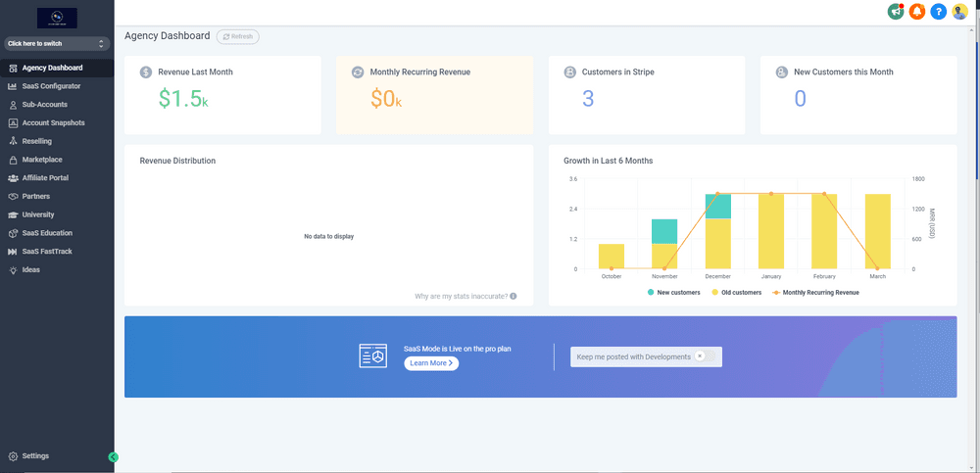Click the SaaS Mode browser window icon
This screenshot has height=473, width=980.
point(372,356)
